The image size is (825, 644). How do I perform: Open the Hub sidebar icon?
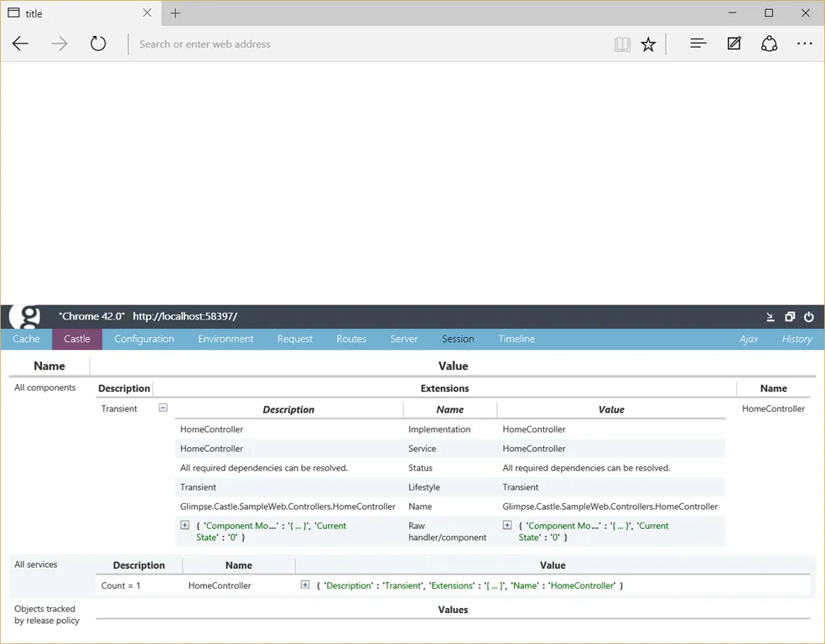(x=698, y=44)
